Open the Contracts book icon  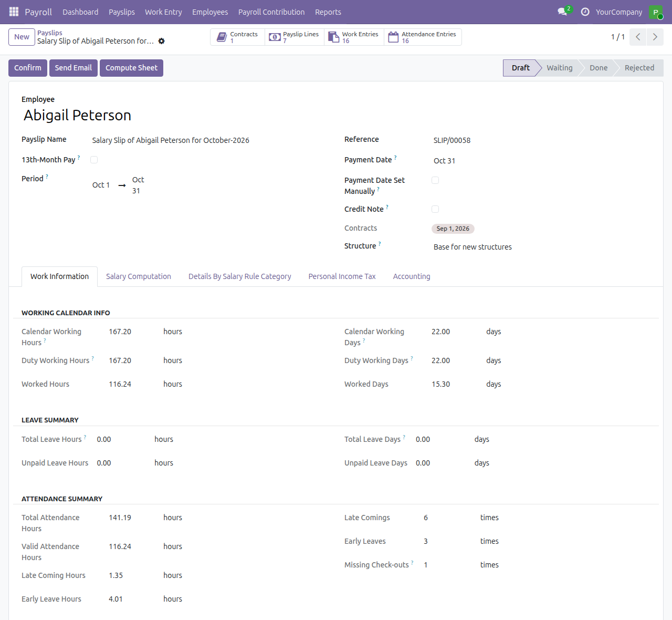(x=222, y=37)
